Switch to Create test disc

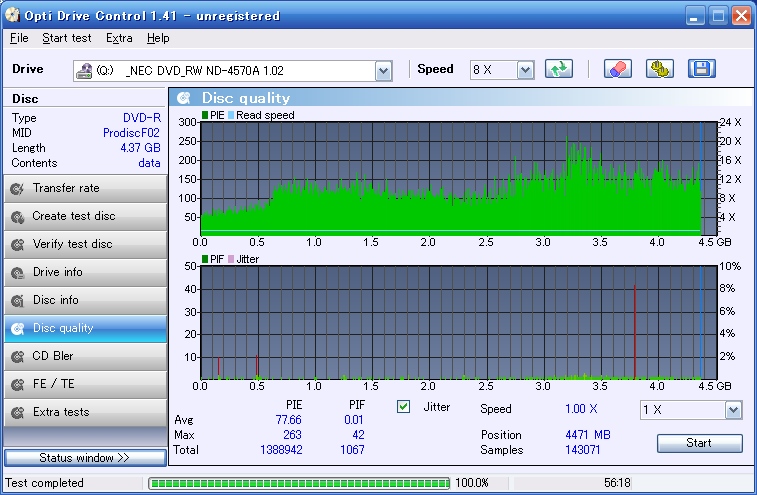tap(85, 216)
